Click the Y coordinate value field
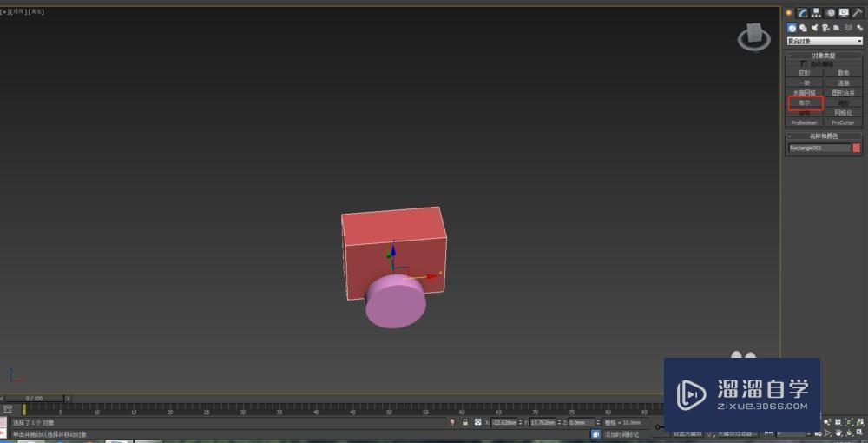The height and width of the screenshot is (443, 868). click(542, 422)
